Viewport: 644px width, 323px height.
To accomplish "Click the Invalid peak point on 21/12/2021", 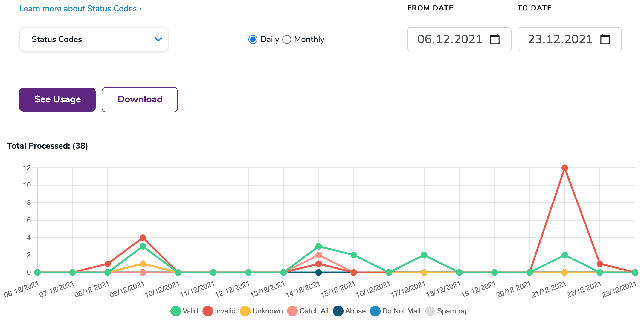I will (x=564, y=168).
